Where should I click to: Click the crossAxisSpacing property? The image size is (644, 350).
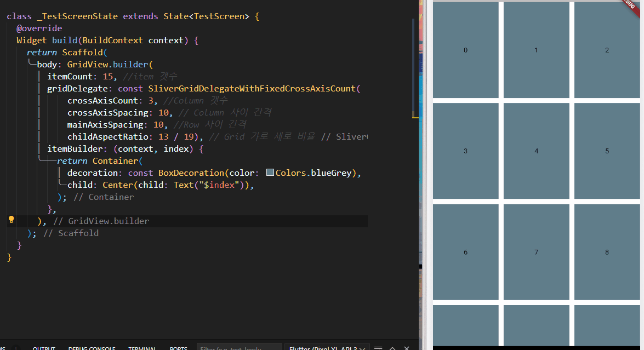pyautogui.click(x=107, y=112)
